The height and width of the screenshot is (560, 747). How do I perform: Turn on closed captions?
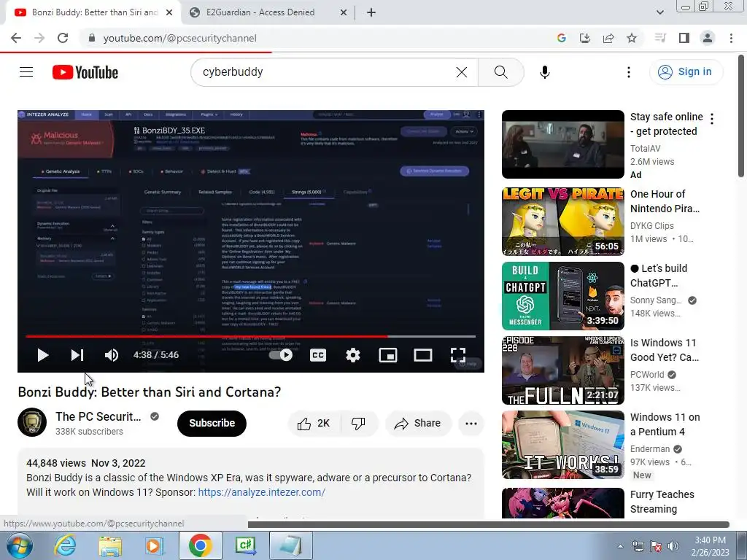(318, 355)
